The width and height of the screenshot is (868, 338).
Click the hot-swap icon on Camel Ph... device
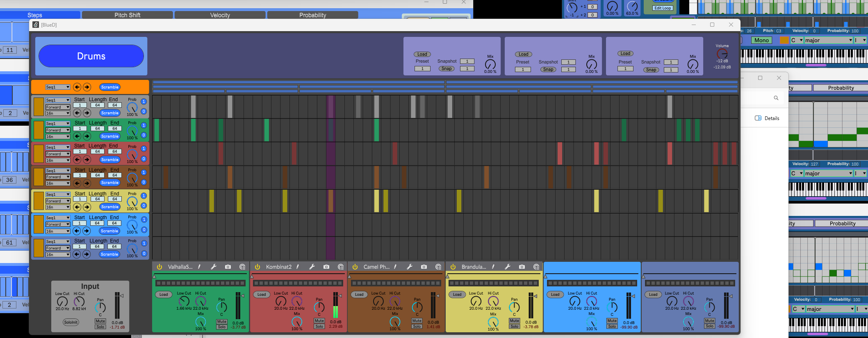pos(438,267)
